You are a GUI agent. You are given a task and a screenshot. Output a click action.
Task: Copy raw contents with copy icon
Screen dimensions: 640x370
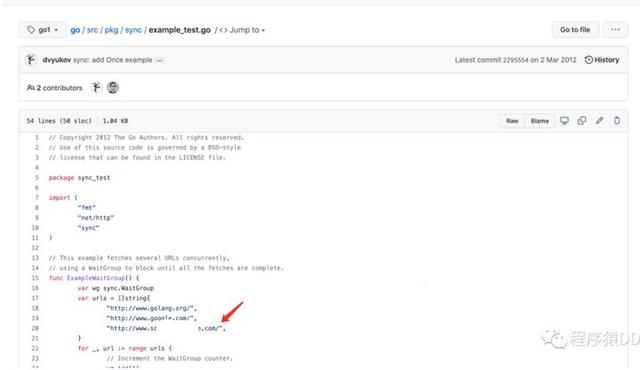582,121
